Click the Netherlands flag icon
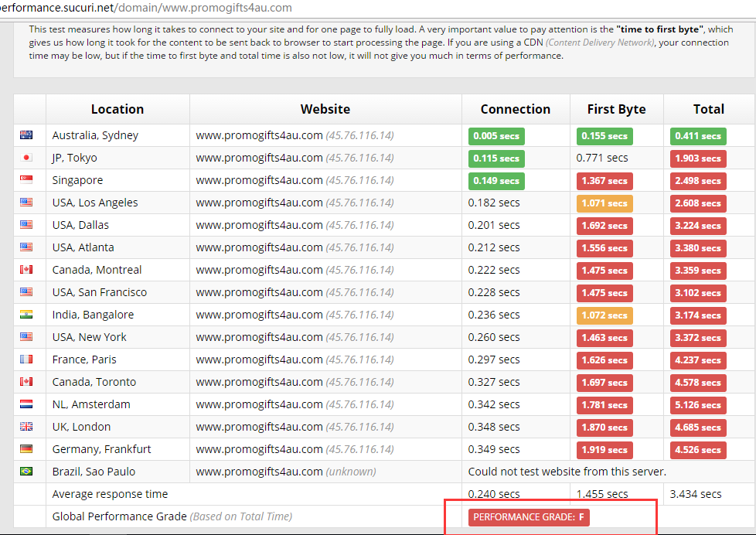The image size is (756, 535). coord(26,404)
